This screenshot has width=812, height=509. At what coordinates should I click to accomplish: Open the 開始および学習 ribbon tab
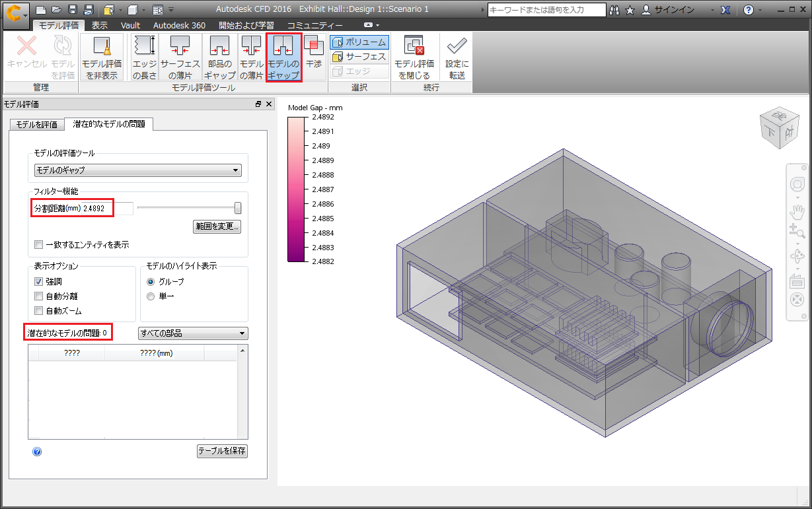(246, 25)
